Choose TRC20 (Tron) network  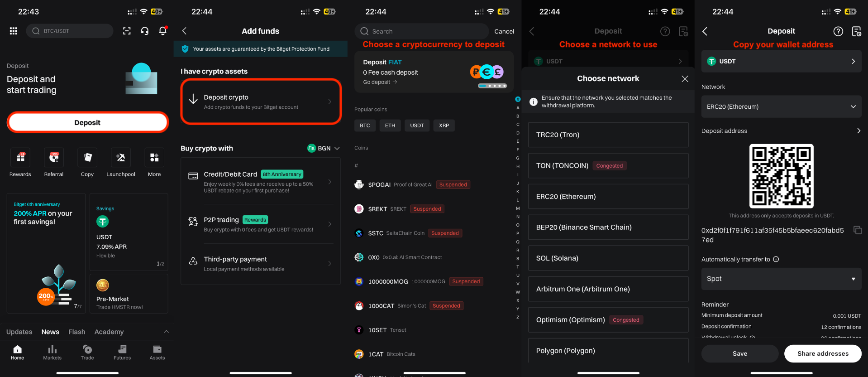click(x=608, y=135)
